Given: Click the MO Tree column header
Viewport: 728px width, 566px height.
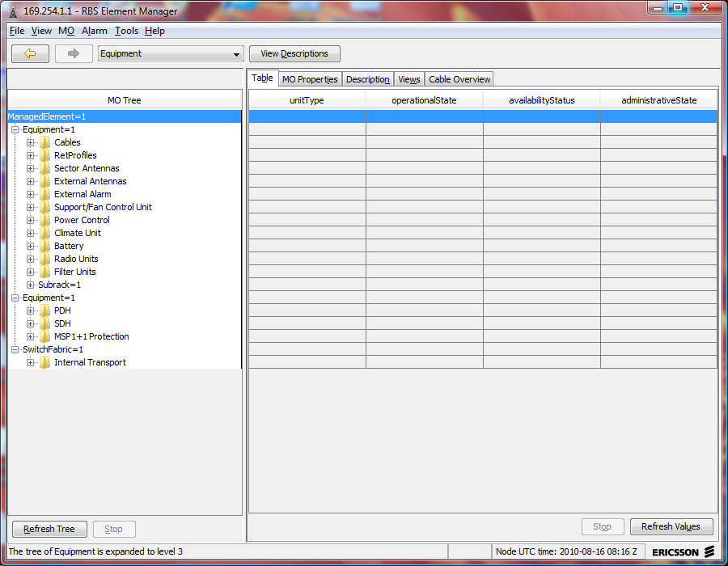Looking at the screenshot, I should 125,100.
